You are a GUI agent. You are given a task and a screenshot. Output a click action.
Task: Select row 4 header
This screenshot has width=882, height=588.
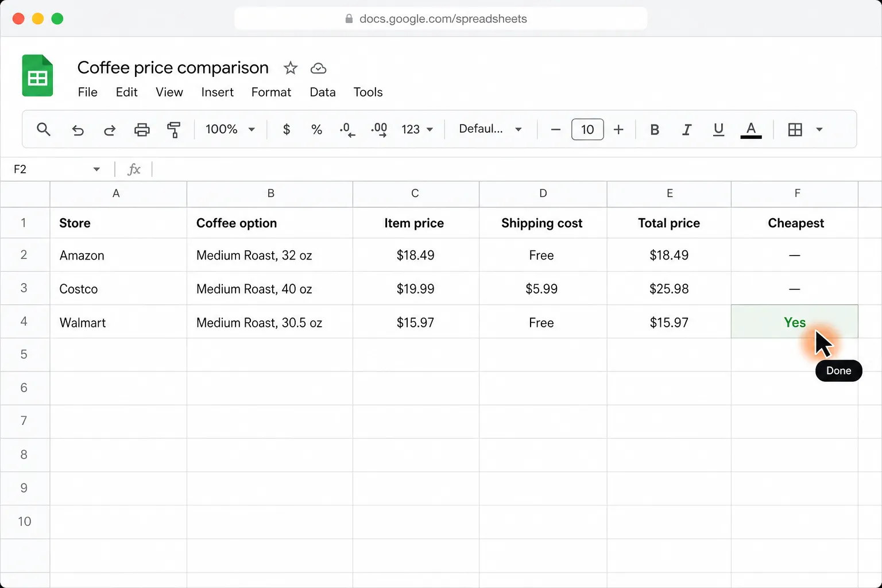click(x=25, y=322)
